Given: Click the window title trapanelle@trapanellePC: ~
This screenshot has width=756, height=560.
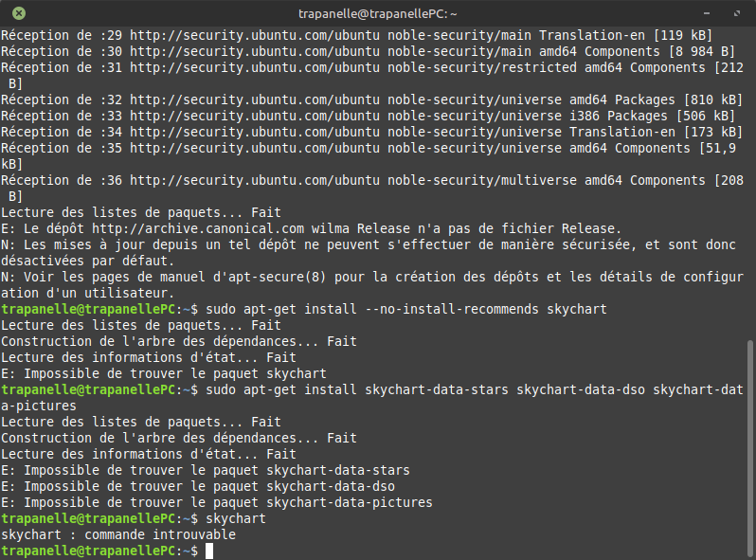Looking at the screenshot, I should [x=377, y=13].
